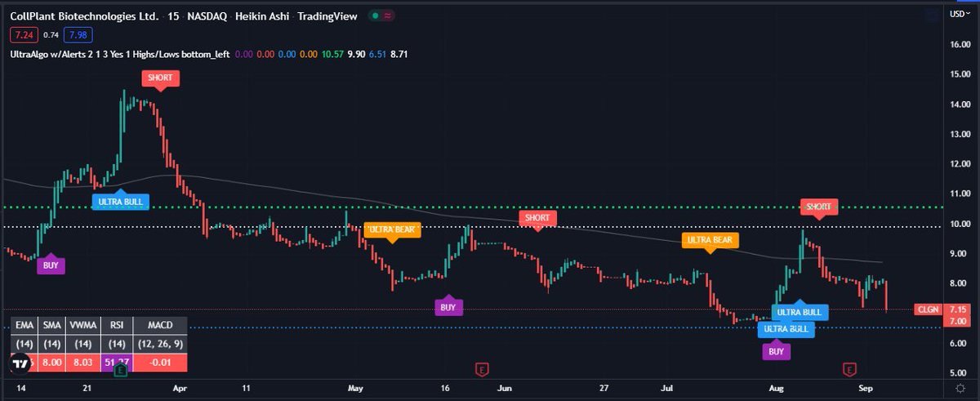Click the green market status dot

(x=374, y=16)
